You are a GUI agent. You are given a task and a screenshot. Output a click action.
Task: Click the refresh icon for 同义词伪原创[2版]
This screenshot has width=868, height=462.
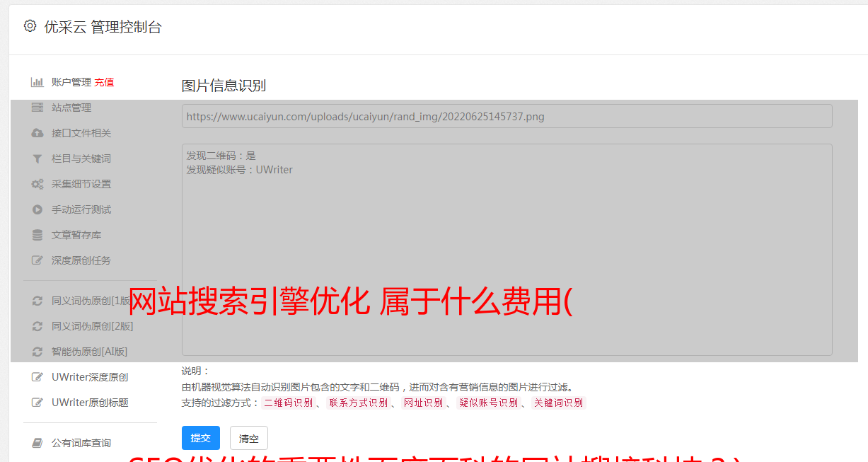[x=37, y=326]
